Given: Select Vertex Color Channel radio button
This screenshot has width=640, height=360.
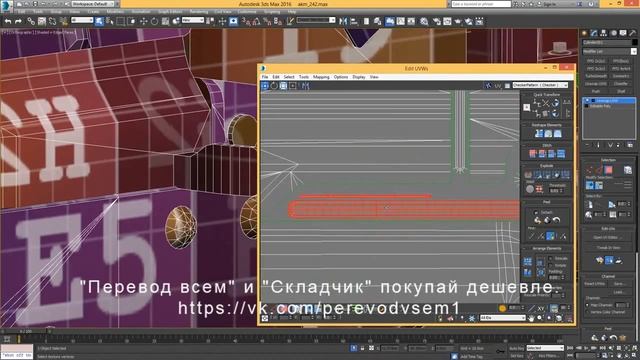Looking at the screenshot, I should [587, 312].
